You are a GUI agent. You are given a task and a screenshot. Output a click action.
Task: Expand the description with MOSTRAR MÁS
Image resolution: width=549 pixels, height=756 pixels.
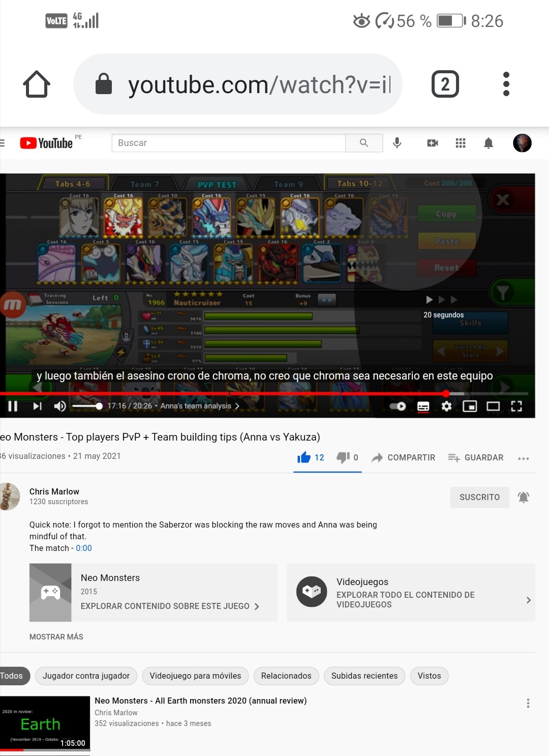[x=56, y=636]
